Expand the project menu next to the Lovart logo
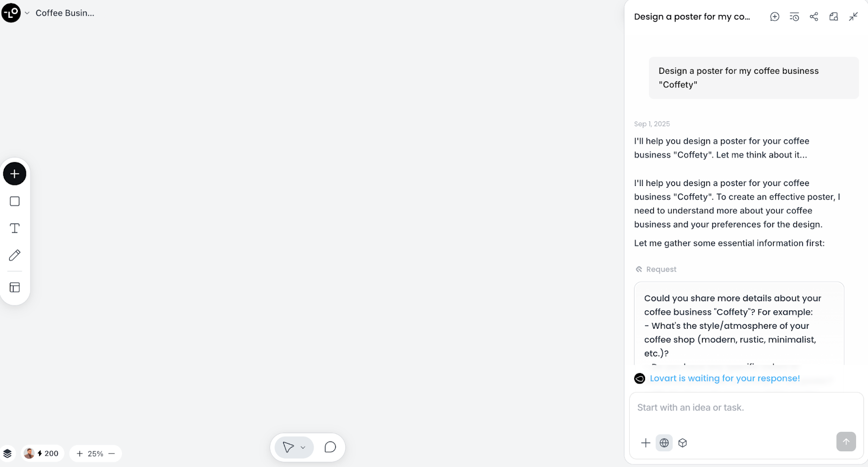 coord(26,12)
